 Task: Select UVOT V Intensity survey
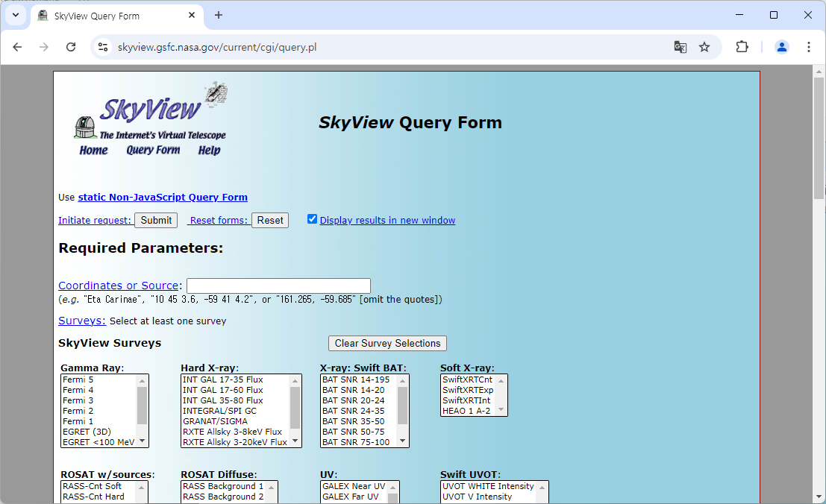(489, 497)
